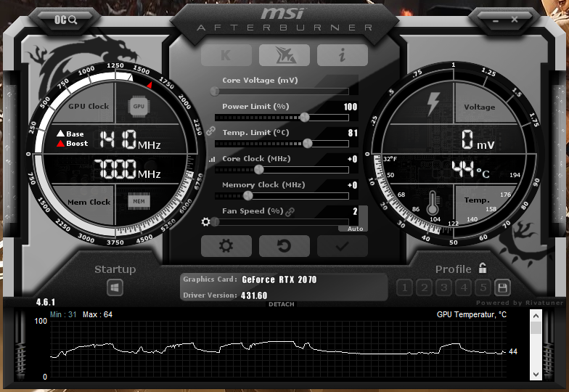
Task: Click the monitoring graph scrollbar thumb
Action: 536,328
